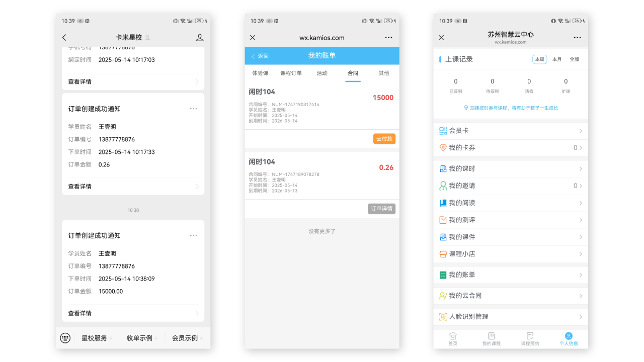Select the 全部 filter in 上课记录
The image size is (644, 362).
pos(574,59)
